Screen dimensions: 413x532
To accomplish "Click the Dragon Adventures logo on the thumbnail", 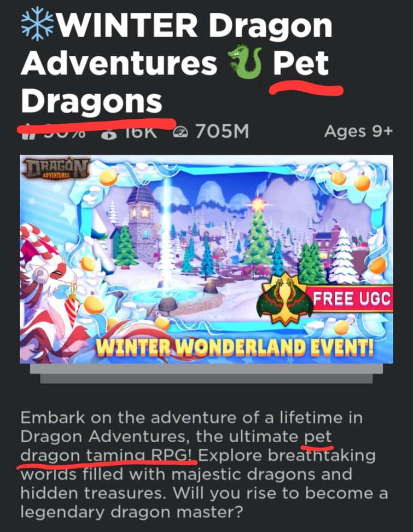I will (56, 168).
